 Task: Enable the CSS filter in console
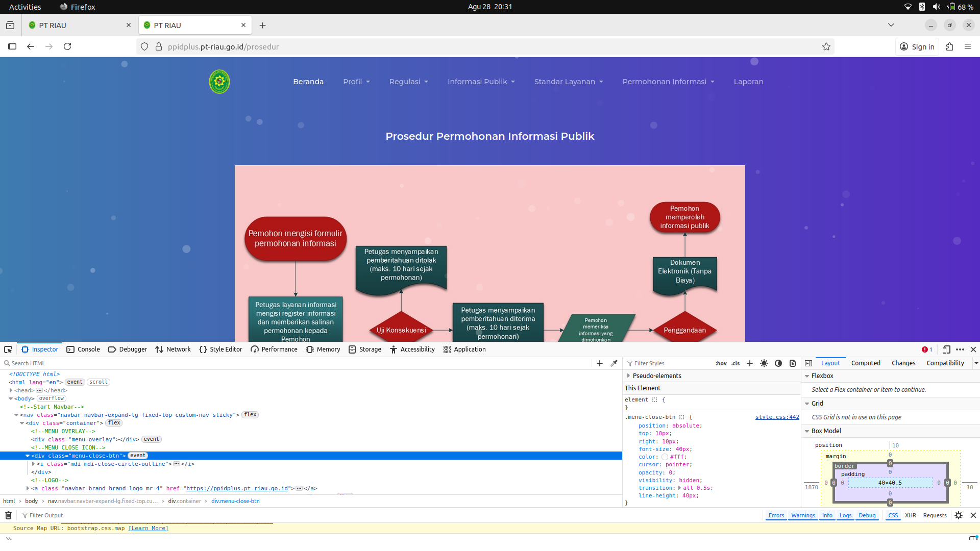tap(893, 515)
